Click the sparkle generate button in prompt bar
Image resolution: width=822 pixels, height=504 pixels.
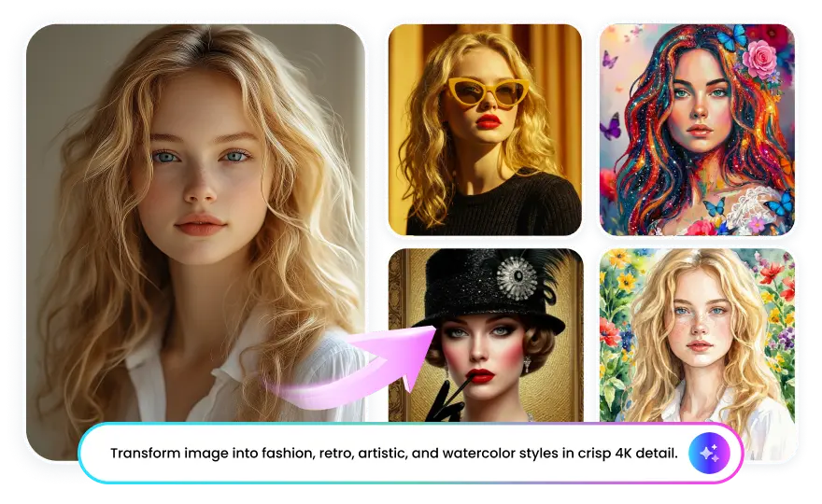pyautogui.click(x=709, y=454)
